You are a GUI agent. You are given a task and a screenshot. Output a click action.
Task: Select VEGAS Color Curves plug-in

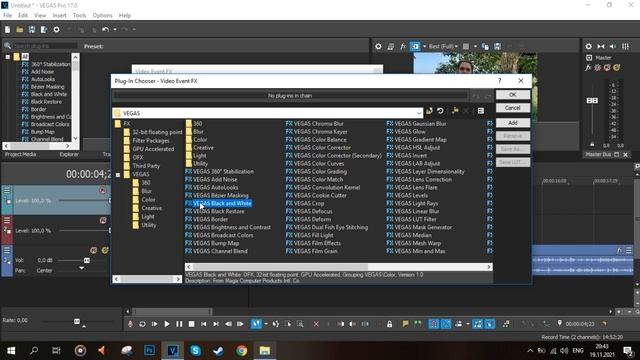click(319, 163)
